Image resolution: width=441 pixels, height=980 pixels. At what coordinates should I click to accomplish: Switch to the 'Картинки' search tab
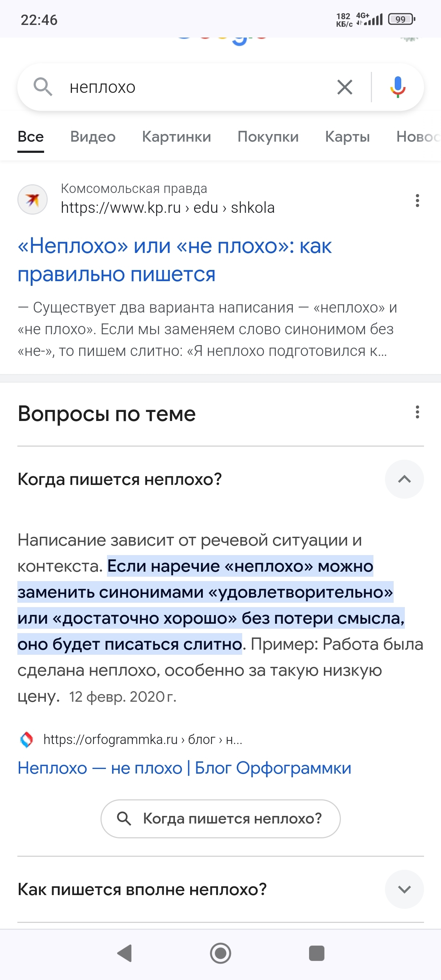(176, 137)
